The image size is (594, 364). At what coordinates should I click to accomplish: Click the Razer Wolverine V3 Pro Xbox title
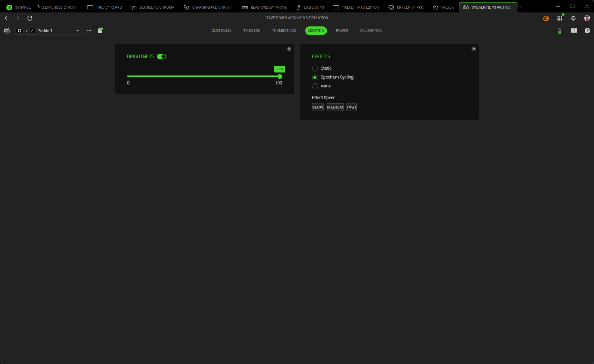click(297, 18)
